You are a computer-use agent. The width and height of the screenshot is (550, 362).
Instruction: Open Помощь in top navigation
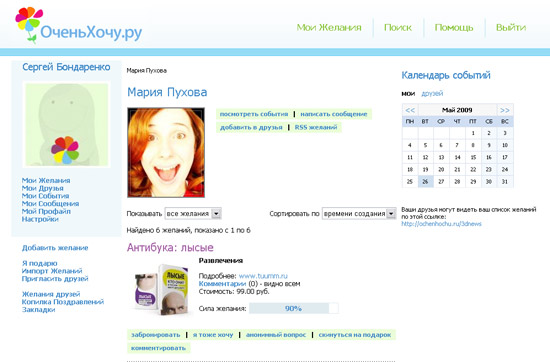(x=454, y=27)
